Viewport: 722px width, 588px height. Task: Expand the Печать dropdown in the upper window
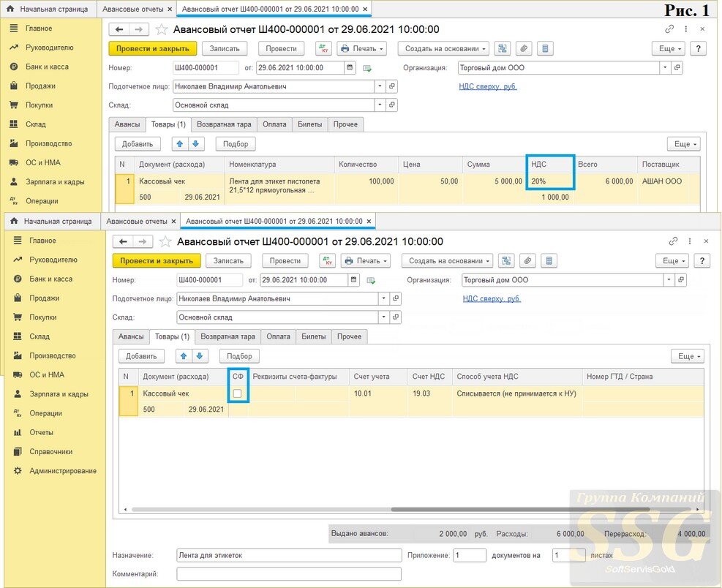click(362, 48)
